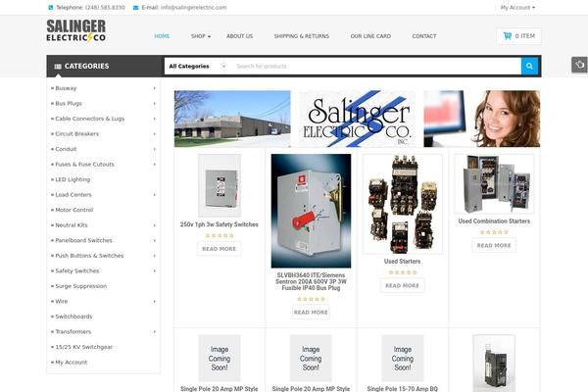Click Read More under Used Combination Starters
This screenshot has height=392, width=588.
pyautogui.click(x=494, y=245)
